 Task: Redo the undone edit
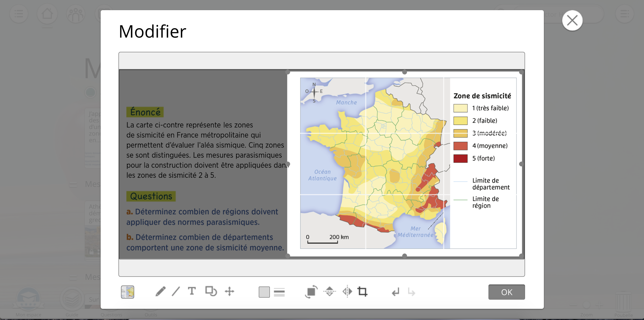411,292
